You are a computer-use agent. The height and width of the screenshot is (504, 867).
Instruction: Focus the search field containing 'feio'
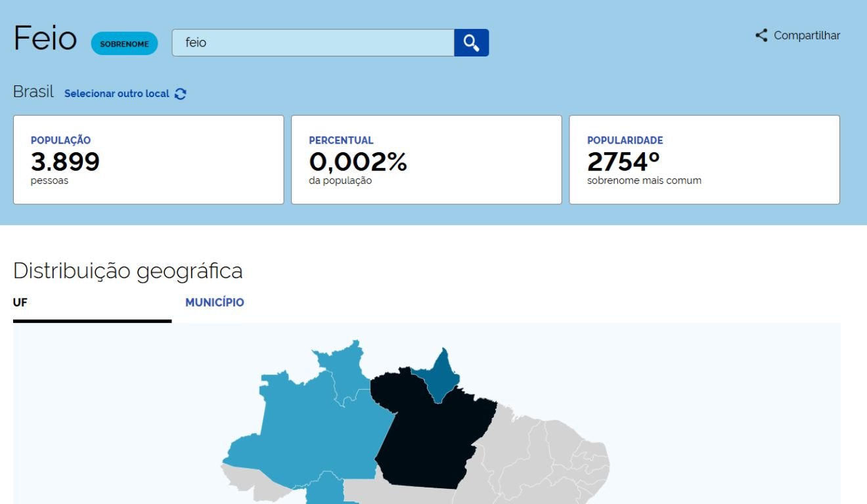click(313, 43)
